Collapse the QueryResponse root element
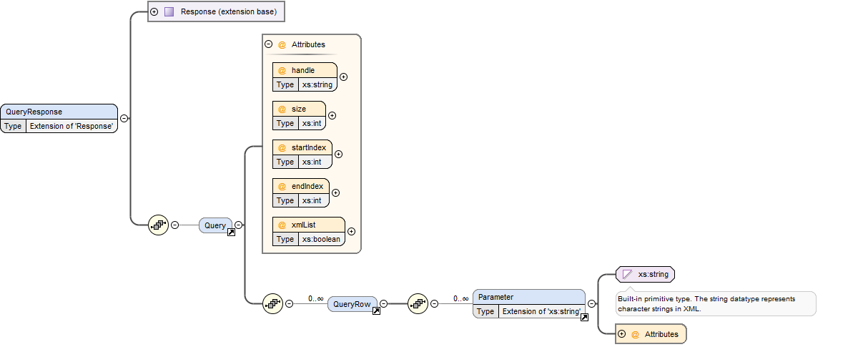868x347 pixels. [x=124, y=119]
